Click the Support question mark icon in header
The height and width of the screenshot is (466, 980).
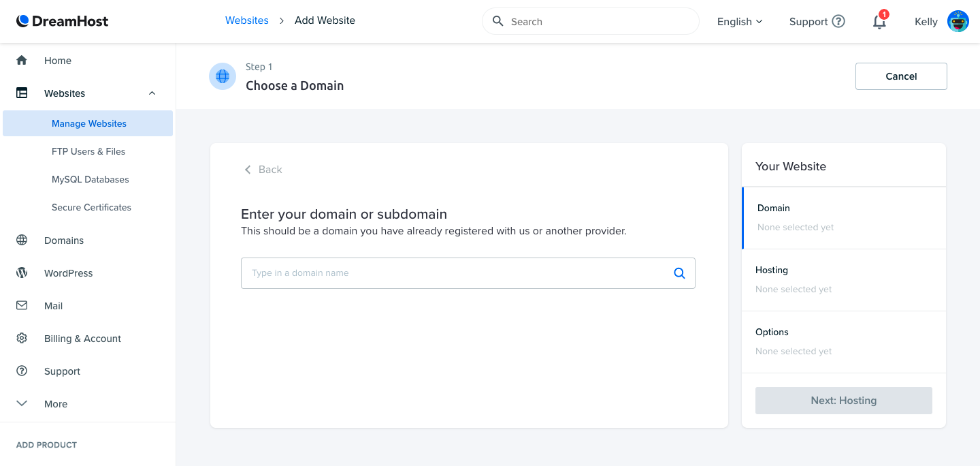[x=838, y=22]
